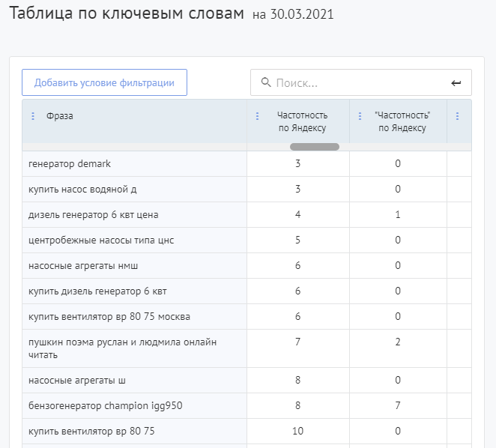Sort by quoted "Частотность" по Яндексу header
Screen dimensions: 496x448
click(x=402, y=121)
